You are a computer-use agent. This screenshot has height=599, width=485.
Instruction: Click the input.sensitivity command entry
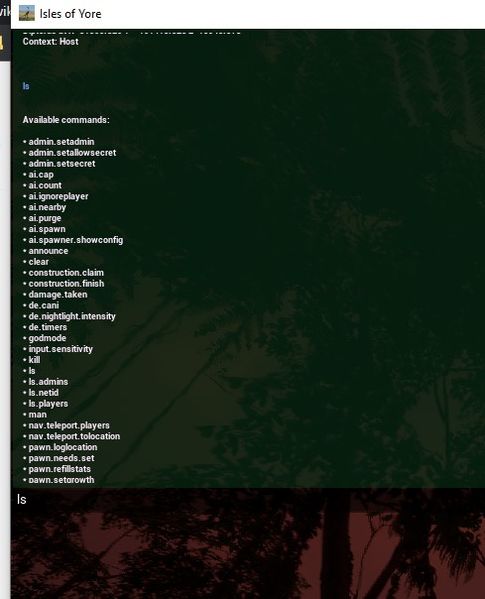click(60, 349)
